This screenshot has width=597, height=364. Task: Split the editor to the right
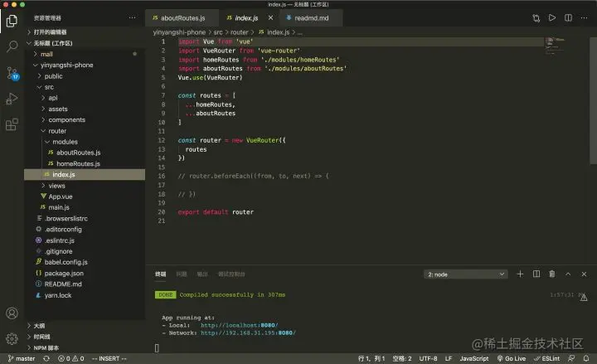(x=568, y=18)
